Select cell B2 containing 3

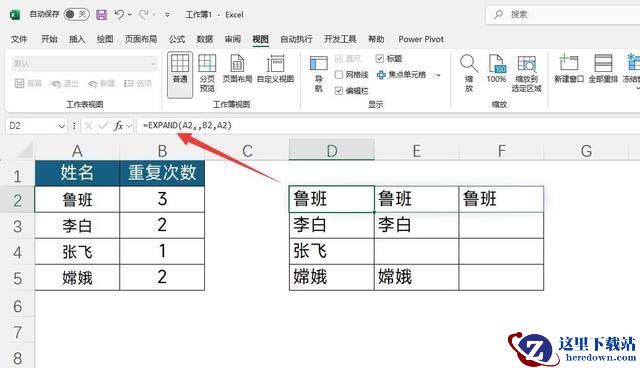(x=162, y=200)
